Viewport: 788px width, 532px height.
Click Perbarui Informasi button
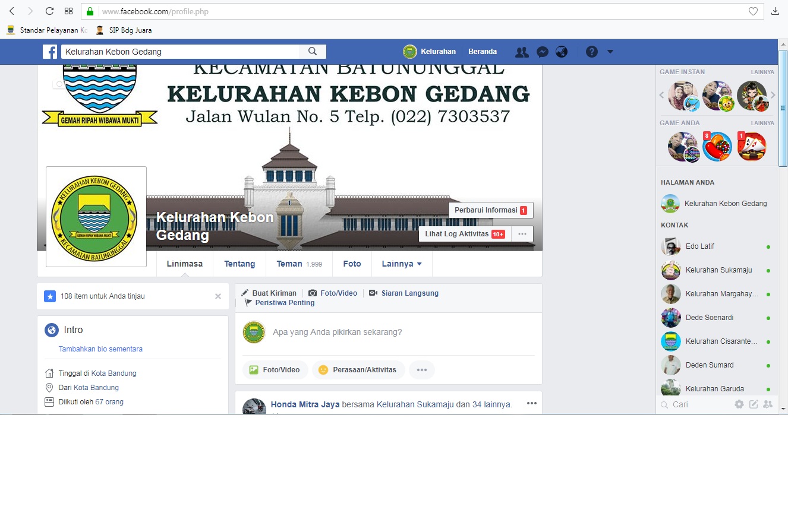click(x=490, y=210)
